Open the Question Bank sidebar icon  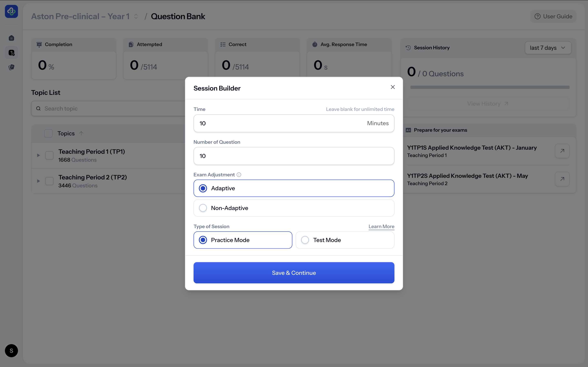click(11, 53)
